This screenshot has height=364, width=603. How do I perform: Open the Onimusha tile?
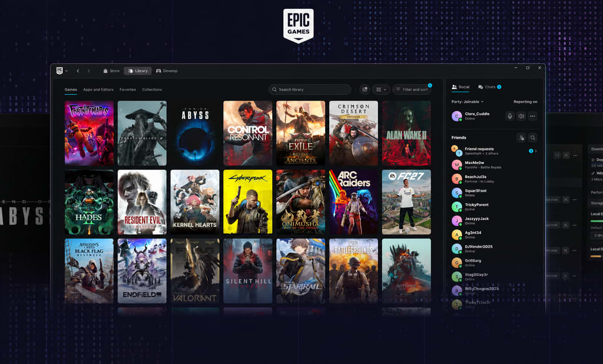point(301,202)
